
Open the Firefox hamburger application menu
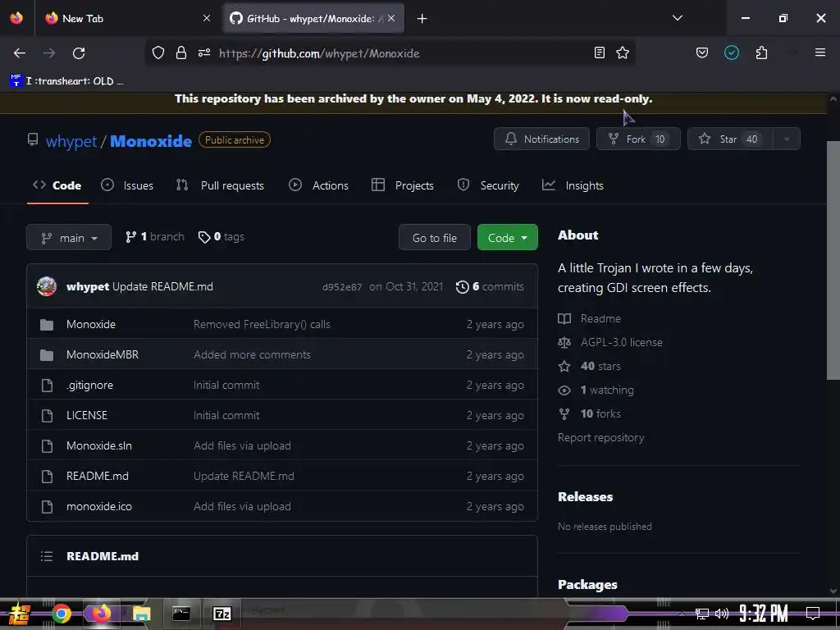pyautogui.click(x=819, y=52)
